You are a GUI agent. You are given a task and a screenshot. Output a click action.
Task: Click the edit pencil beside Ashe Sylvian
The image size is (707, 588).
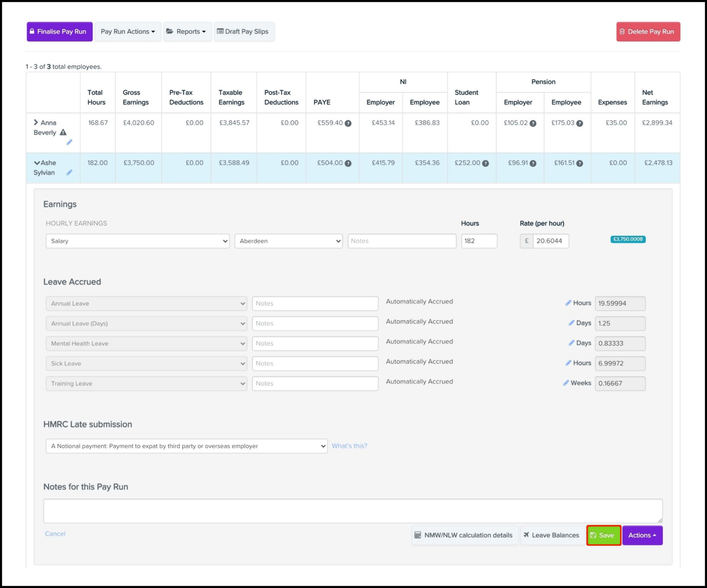69,173
